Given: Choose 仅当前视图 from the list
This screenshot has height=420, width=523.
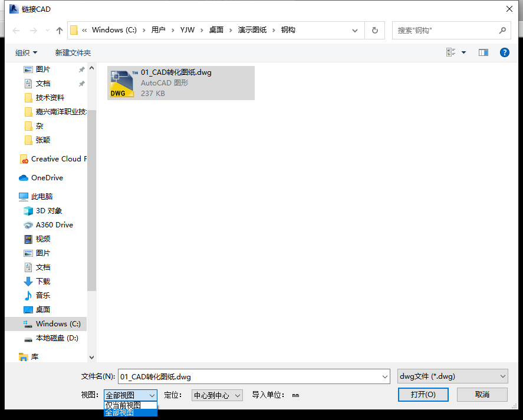Looking at the screenshot, I should [x=130, y=405].
